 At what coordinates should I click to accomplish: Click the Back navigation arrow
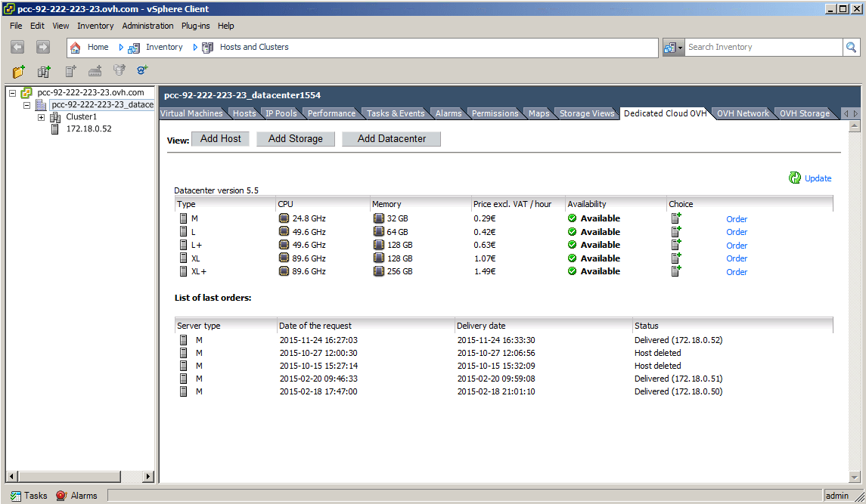point(17,47)
